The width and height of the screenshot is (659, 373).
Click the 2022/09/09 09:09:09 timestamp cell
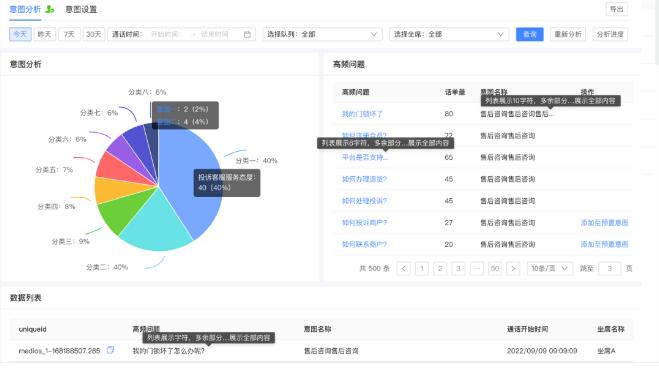pyautogui.click(x=542, y=351)
